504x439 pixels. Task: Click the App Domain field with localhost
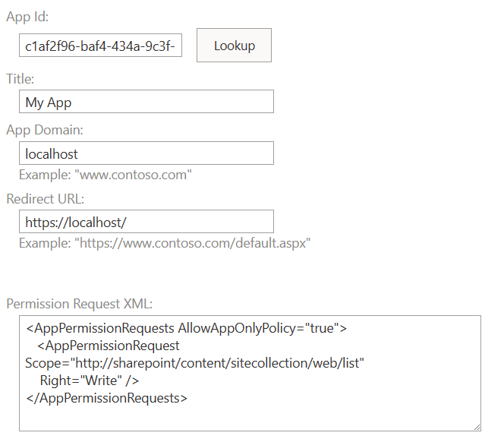tap(146, 153)
